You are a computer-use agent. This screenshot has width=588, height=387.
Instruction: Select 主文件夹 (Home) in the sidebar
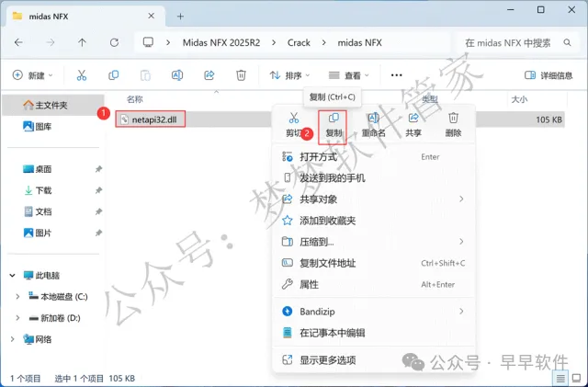[53, 105]
